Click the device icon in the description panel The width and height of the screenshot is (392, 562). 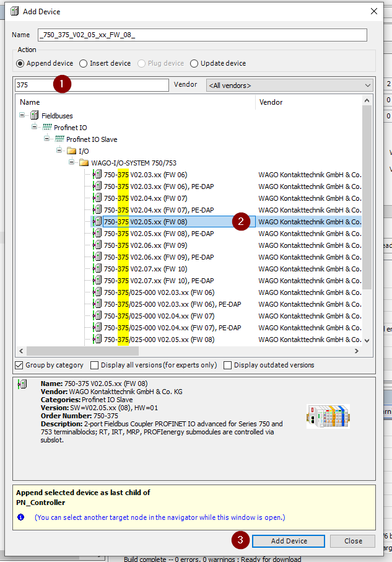22,384
